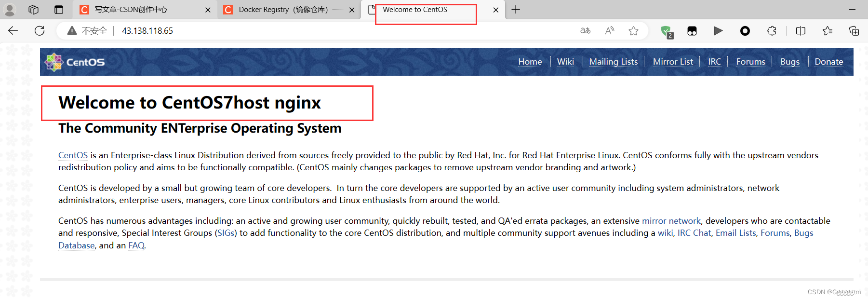This screenshot has height=300, width=868.
Task: Click The Community ENTerprise Operating System subheading
Action: (x=200, y=128)
